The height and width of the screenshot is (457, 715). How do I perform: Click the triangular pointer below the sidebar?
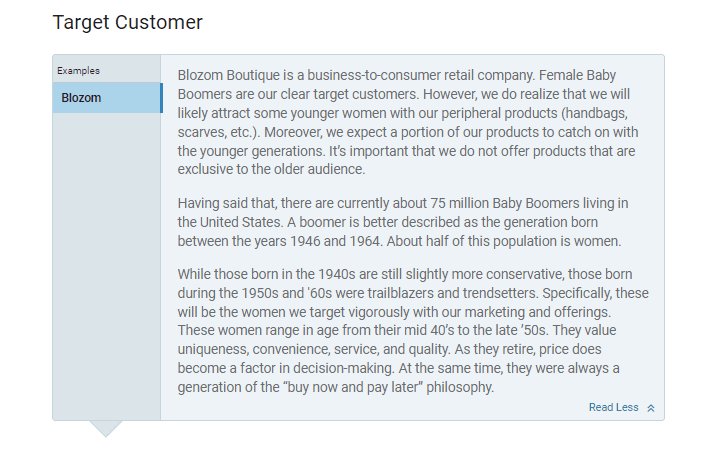[x=106, y=429]
